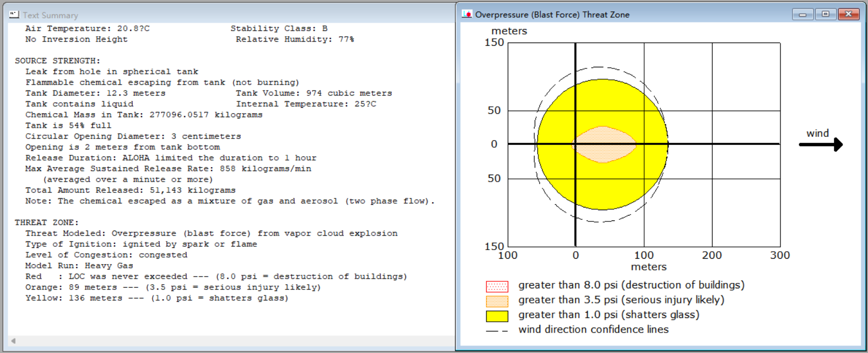Click 'greater than 1.0 psi' legend text

pos(609,315)
